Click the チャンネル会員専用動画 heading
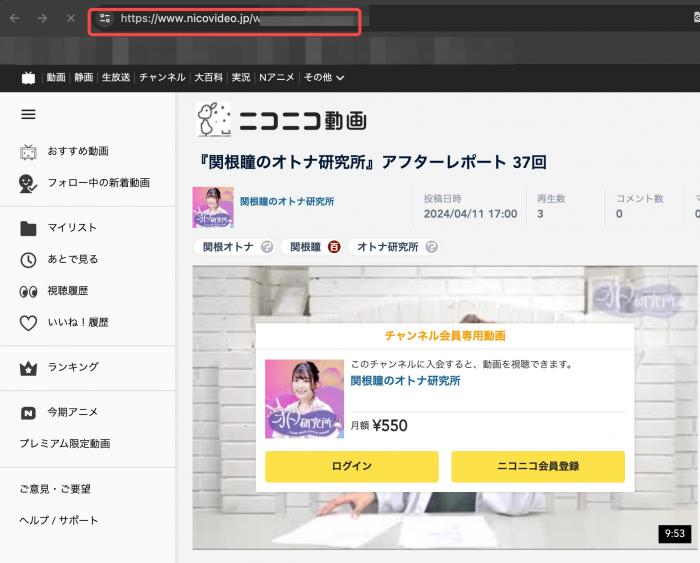Viewport: 700px width, 563px height. point(445,336)
